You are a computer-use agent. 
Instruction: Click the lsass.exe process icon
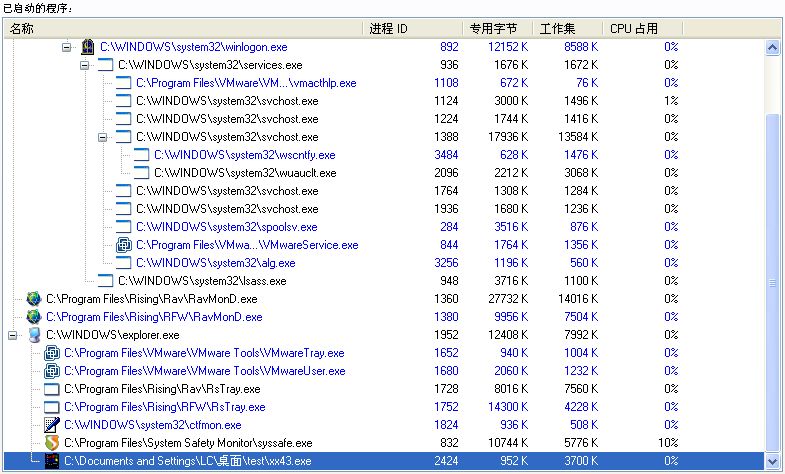pyautogui.click(x=105, y=281)
